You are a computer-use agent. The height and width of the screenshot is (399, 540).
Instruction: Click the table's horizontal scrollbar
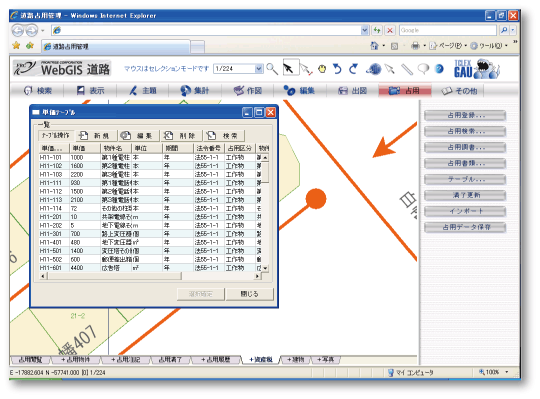pyautogui.click(x=150, y=276)
